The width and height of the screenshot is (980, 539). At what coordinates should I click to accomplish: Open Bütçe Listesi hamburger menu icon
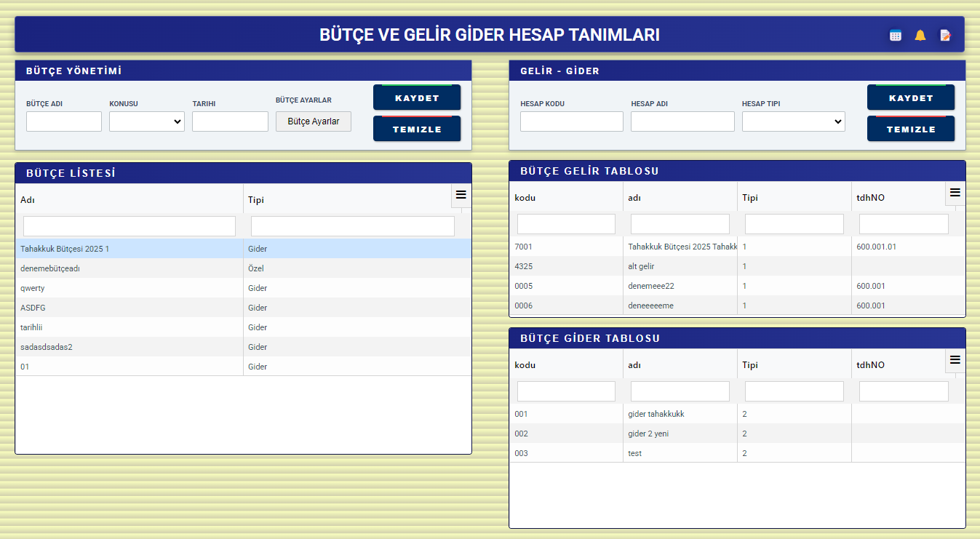pos(461,195)
